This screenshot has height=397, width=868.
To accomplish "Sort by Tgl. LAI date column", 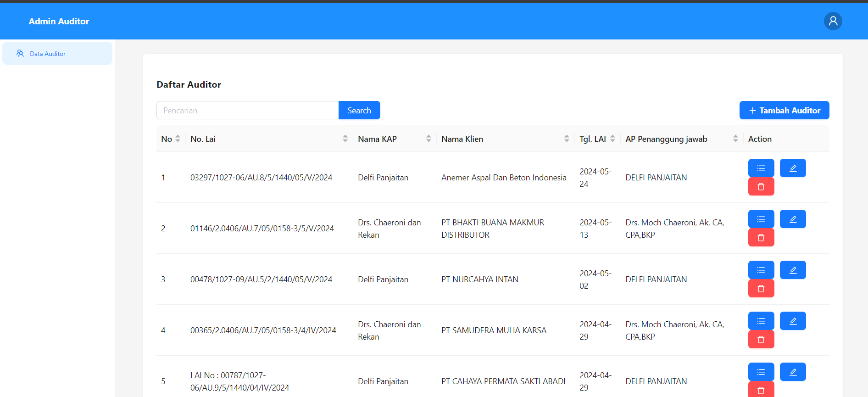I will click(x=612, y=139).
